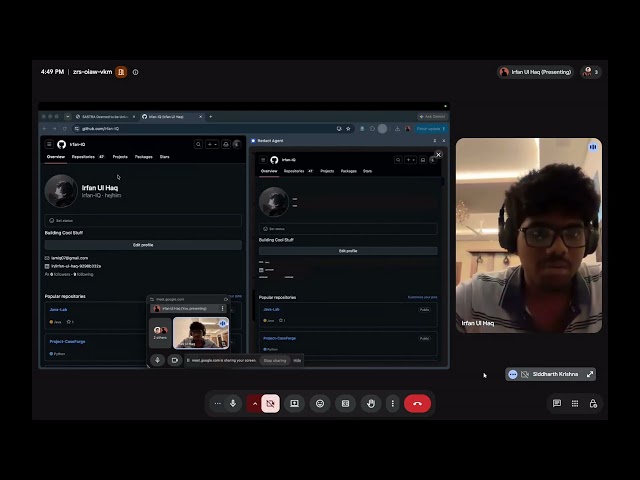Open the More options vertical dots menu

point(393,403)
